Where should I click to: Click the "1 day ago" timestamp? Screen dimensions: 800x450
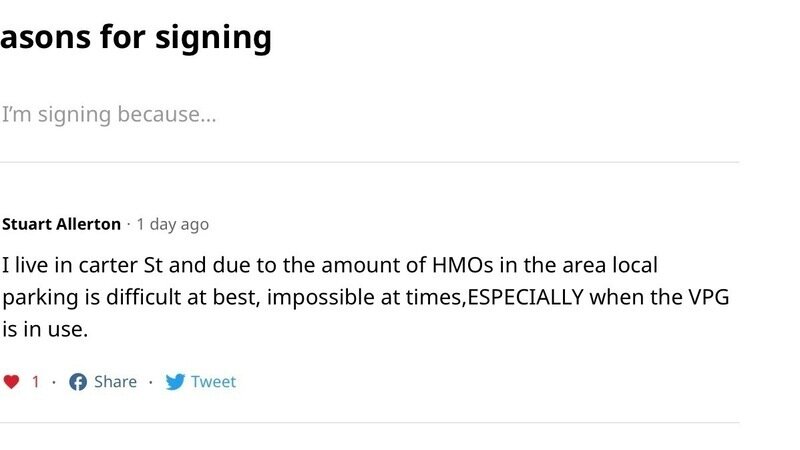pos(172,224)
